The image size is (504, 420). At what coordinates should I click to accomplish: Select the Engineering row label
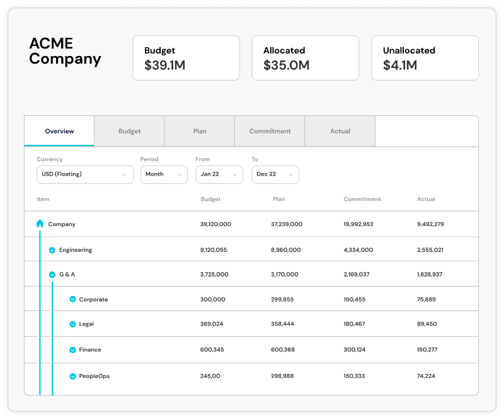pos(76,250)
